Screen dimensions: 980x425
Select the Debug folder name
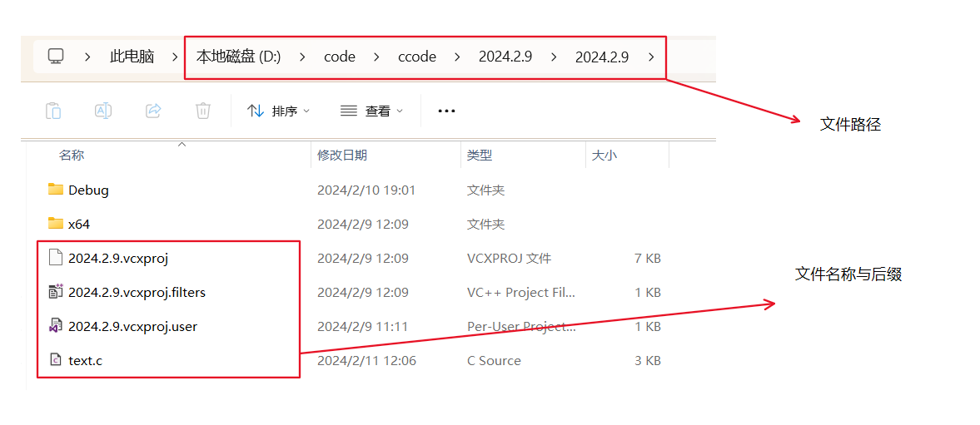click(x=89, y=190)
